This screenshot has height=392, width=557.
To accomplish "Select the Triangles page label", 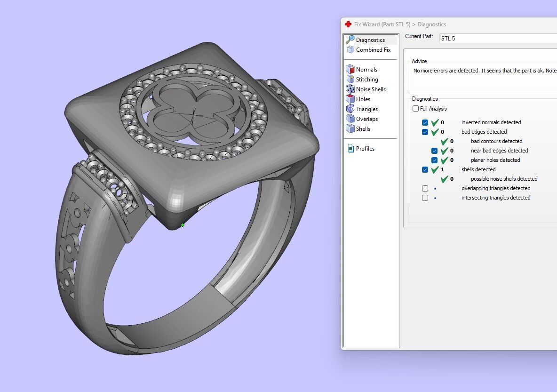I will pyautogui.click(x=367, y=109).
